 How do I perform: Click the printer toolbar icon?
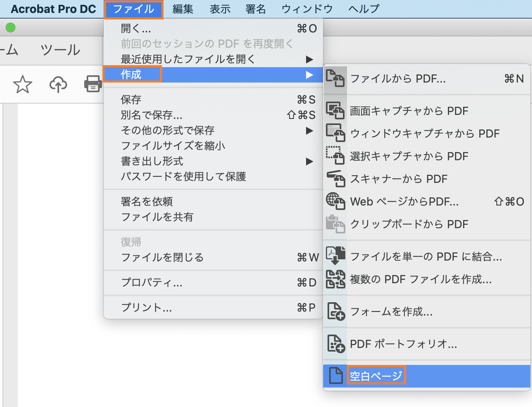[x=93, y=84]
